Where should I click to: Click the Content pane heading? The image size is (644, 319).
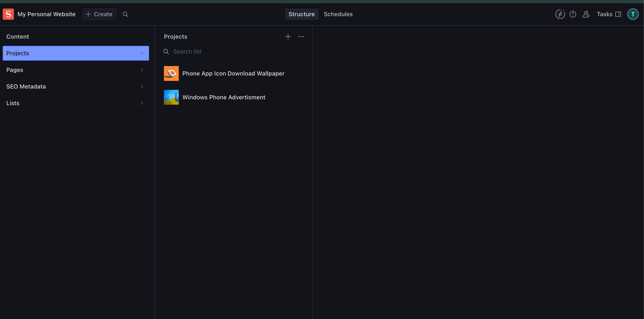coord(18,37)
